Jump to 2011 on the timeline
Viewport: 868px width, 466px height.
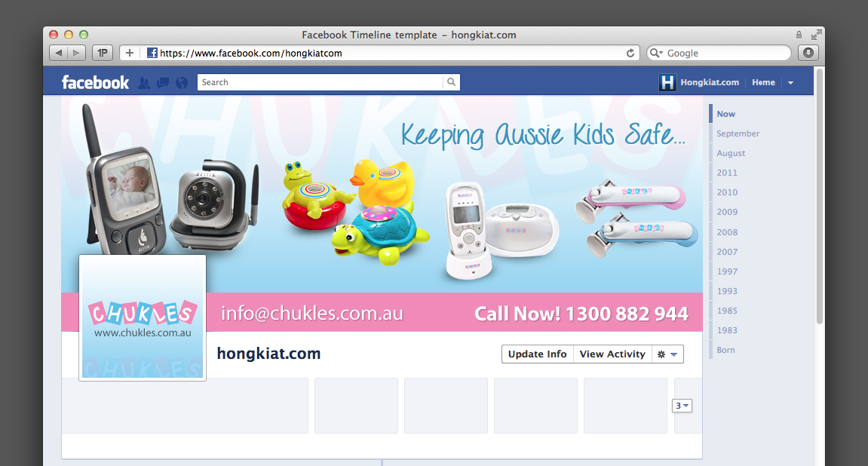coord(727,173)
